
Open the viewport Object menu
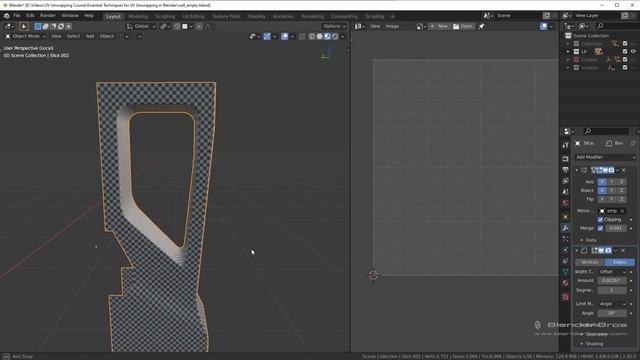107,36
